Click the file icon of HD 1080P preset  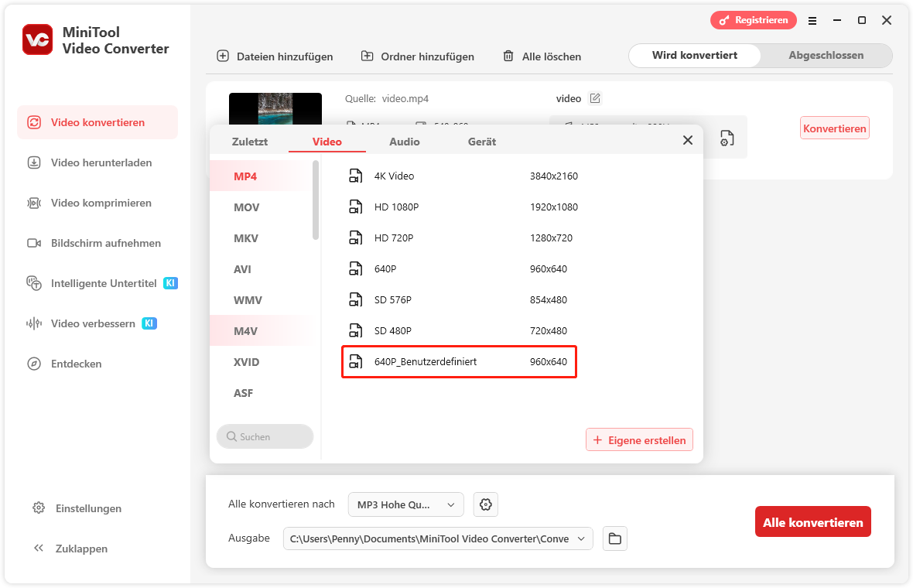click(355, 207)
